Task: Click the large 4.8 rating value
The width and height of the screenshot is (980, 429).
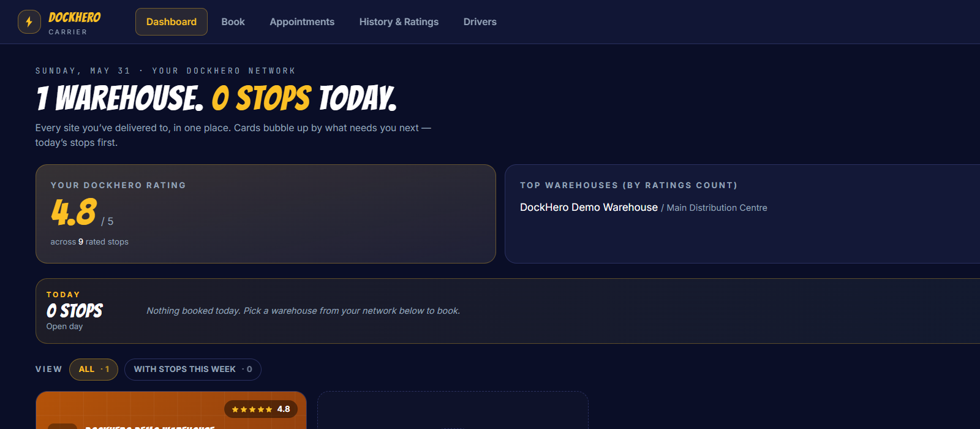Action: click(x=74, y=212)
